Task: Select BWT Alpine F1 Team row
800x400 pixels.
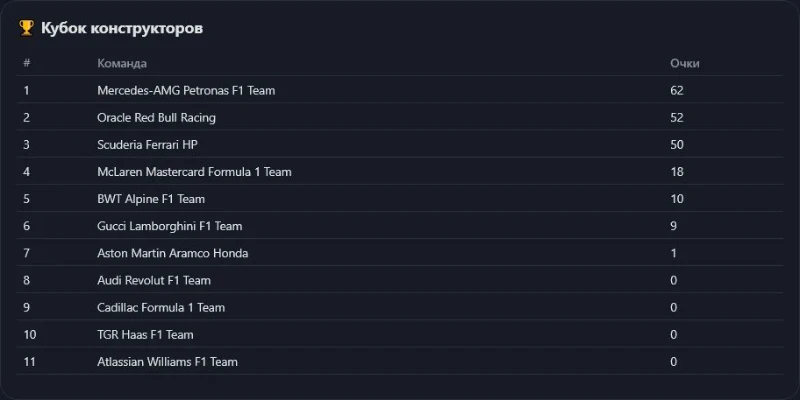Action: (399, 199)
